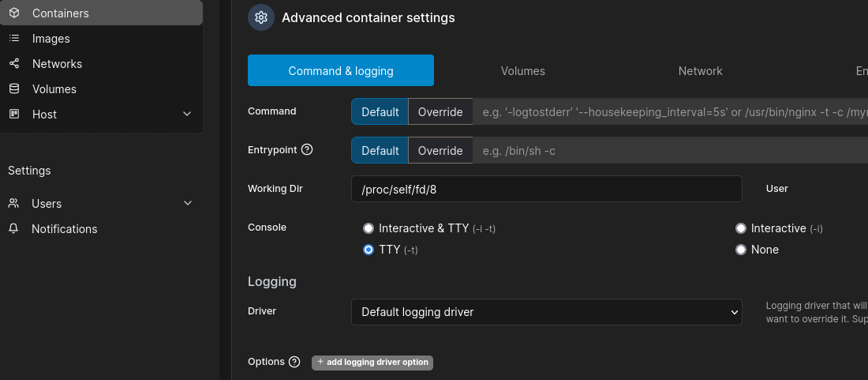Click the Volumes database icon
Viewport: 868px width, 380px height.
click(x=14, y=89)
